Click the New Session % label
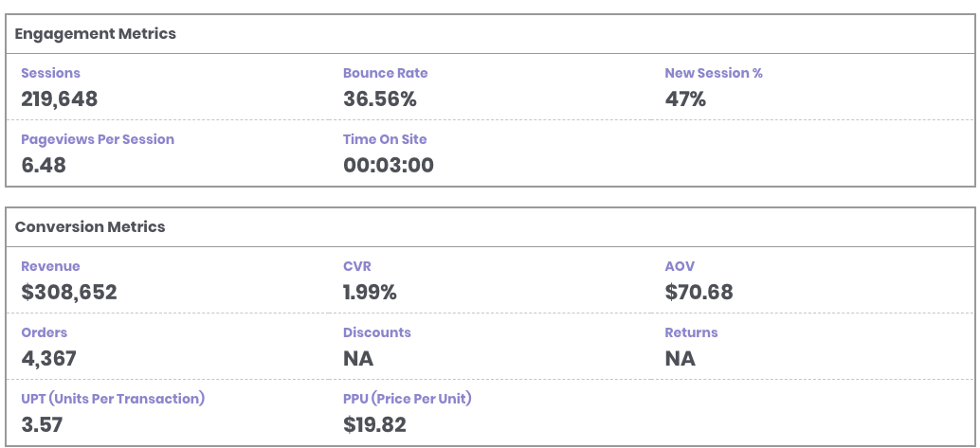 (x=713, y=73)
